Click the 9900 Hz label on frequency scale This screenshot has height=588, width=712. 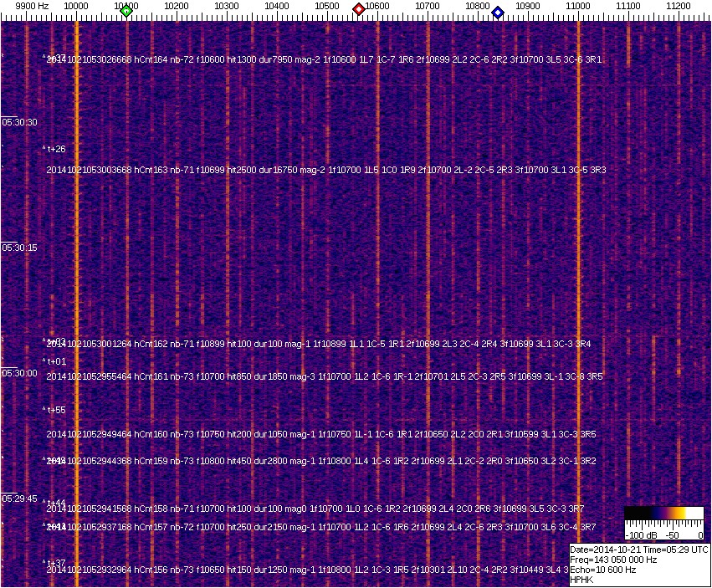pyautogui.click(x=32, y=6)
